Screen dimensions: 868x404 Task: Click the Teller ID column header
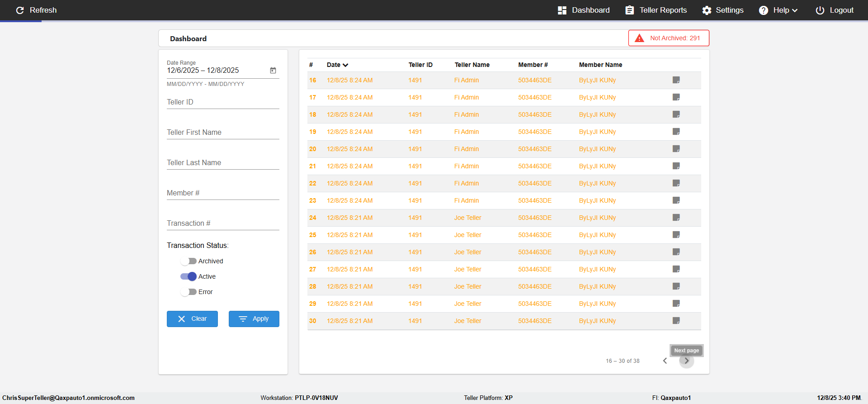[x=420, y=65]
